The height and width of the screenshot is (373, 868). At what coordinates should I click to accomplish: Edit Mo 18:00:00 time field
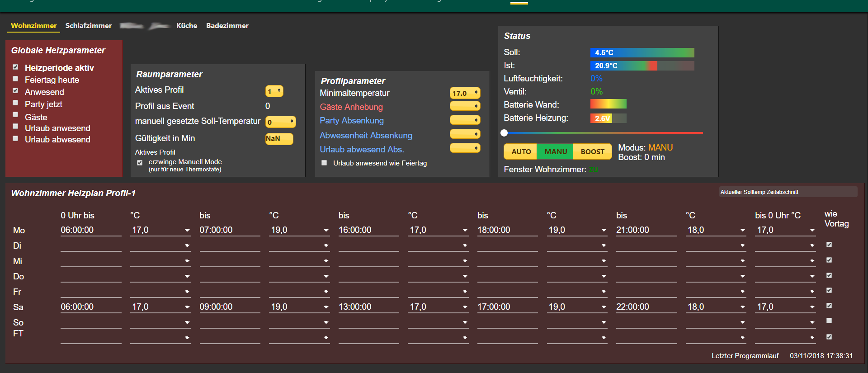(508, 230)
